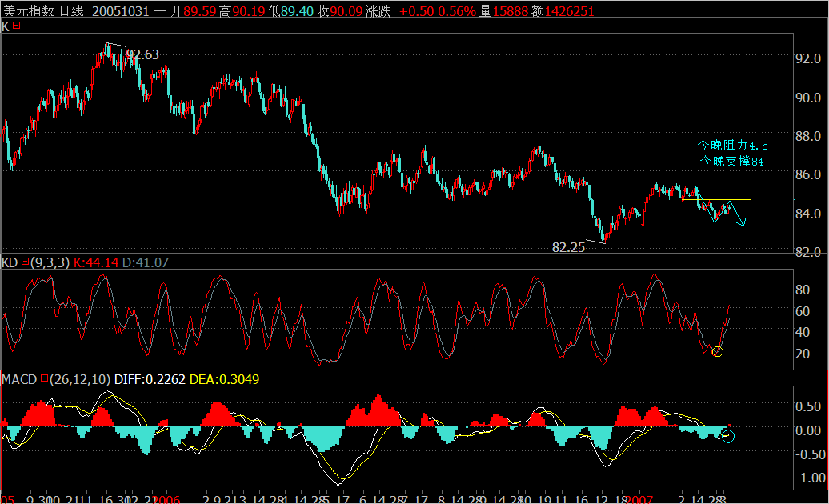
Task: Click the percentage change 0.56%
Action: point(457,11)
